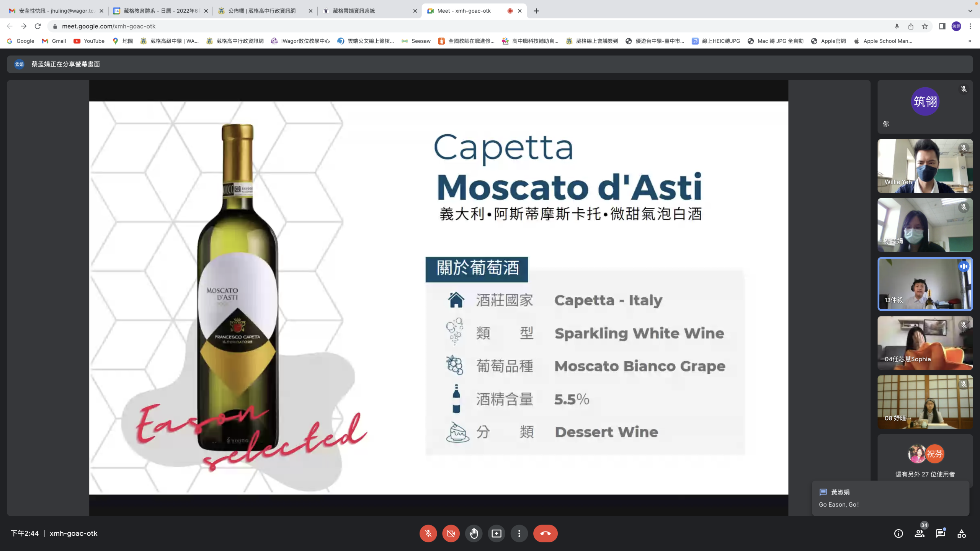Show the participants list with 34 badge
The image size is (980, 551).
[x=919, y=533]
